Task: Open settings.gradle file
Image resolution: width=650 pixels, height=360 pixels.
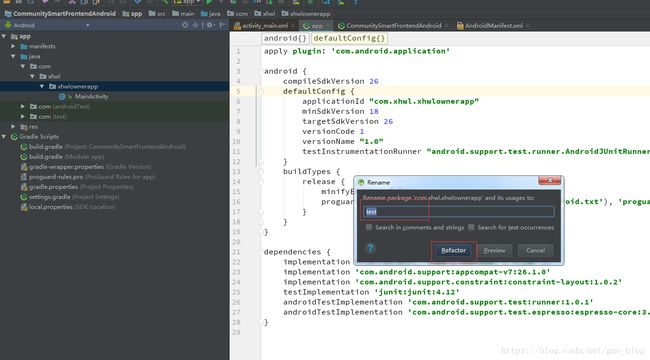Action: [x=70, y=197]
